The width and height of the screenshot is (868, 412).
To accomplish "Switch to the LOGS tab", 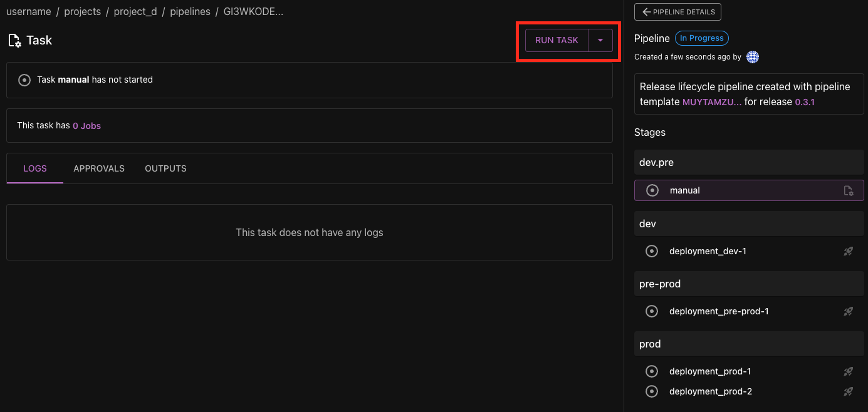I will click(35, 168).
